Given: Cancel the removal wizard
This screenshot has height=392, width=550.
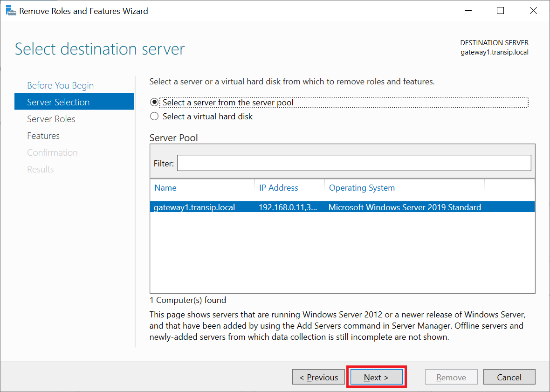Looking at the screenshot, I should tap(509, 377).
